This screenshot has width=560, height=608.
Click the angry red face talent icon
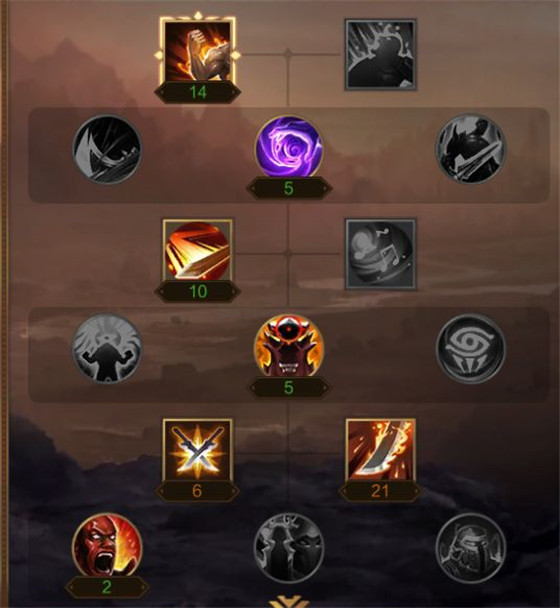coord(107,546)
